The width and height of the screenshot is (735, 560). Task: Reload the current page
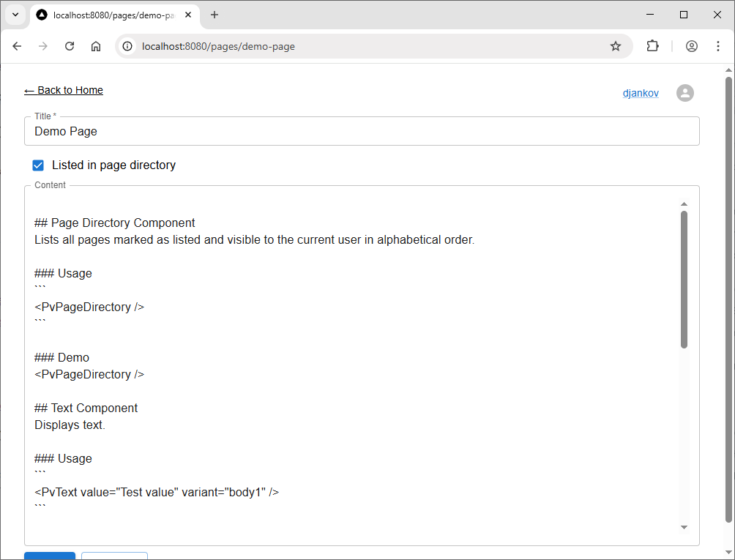70,46
